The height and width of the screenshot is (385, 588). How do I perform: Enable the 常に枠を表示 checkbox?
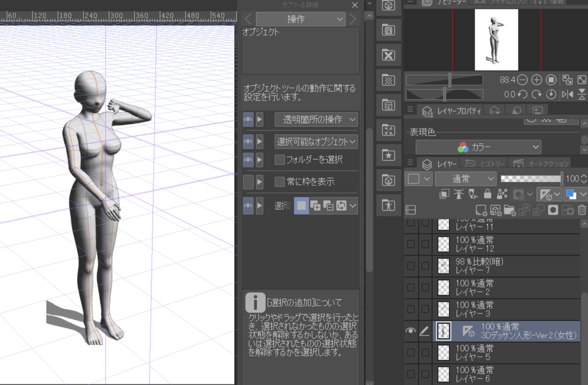279,181
